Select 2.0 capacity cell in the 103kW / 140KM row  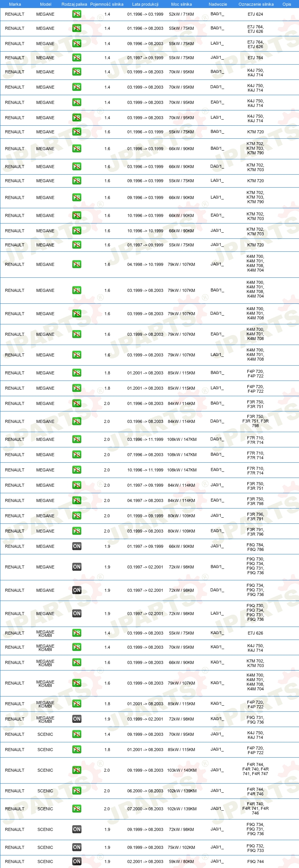107,770
